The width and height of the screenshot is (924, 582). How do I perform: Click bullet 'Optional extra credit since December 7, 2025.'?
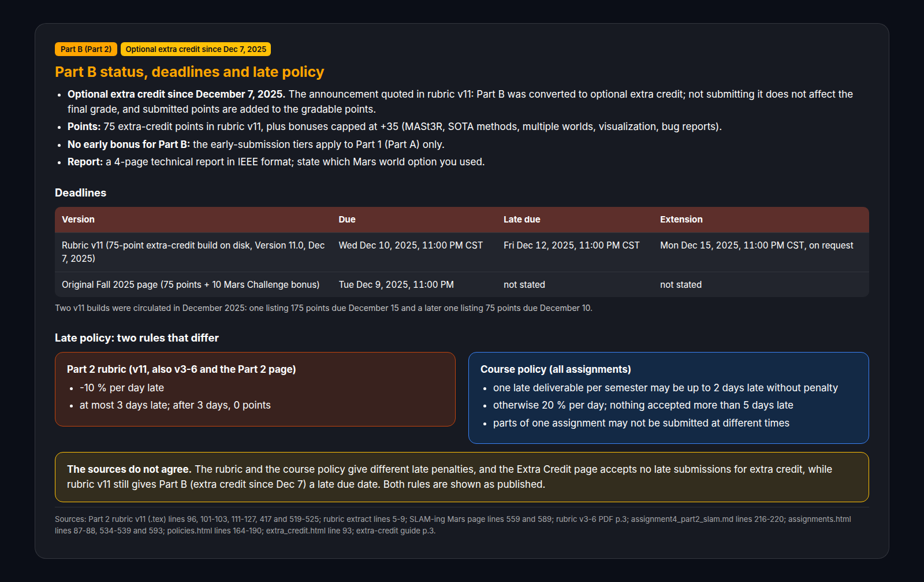point(460,102)
